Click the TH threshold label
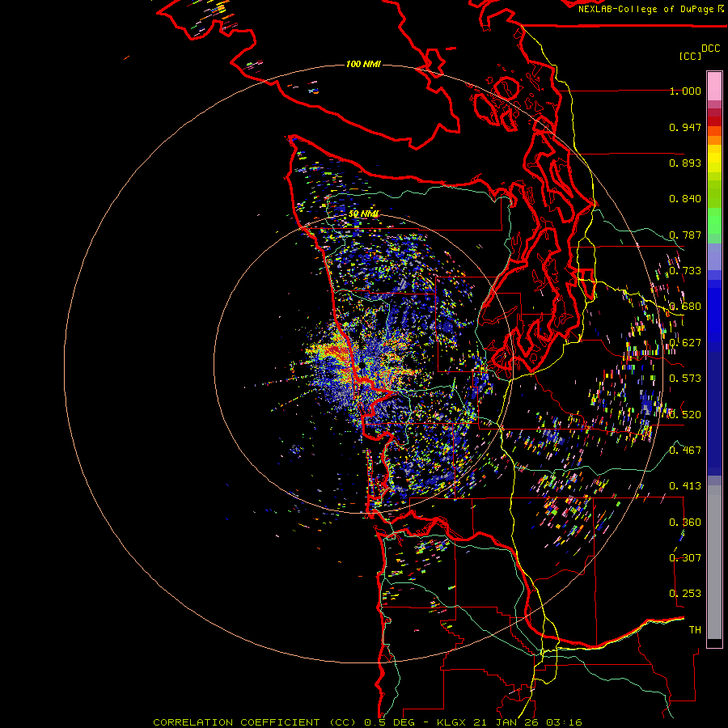728x728 pixels. coord(695,630)
